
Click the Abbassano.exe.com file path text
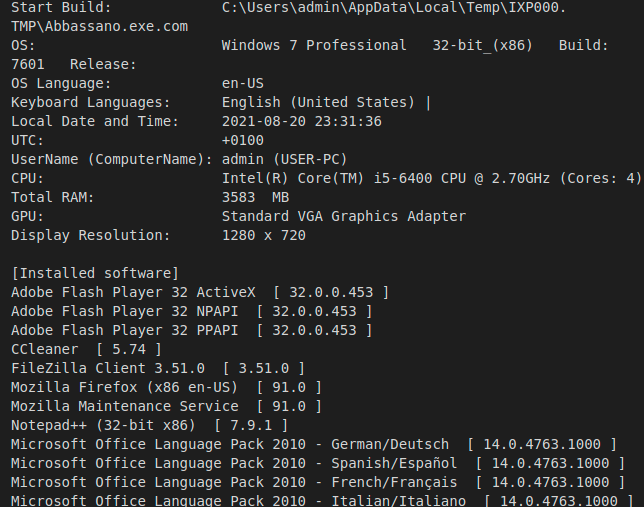99,27
